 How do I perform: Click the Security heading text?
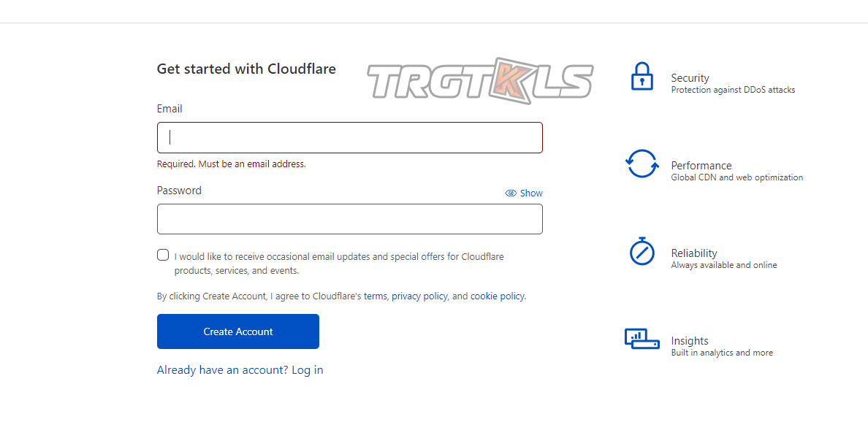[x=690, y=78]
